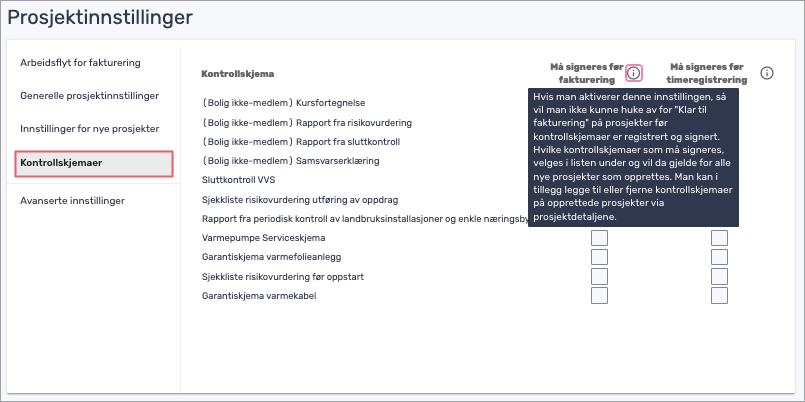Tick timeregistrering checkbox for Garantiskjema varmefolieanlegg
Screen dimensions: 805x402
point(719,257)
